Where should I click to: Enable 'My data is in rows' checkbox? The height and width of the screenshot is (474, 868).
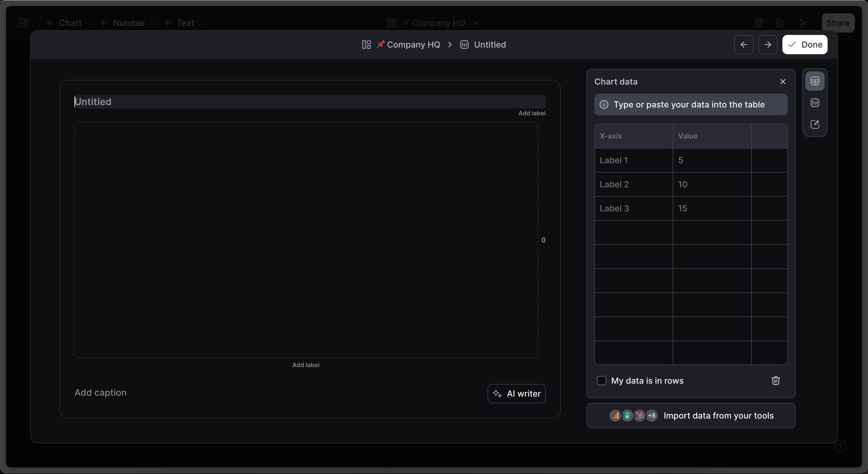click(x=601, y=380)
